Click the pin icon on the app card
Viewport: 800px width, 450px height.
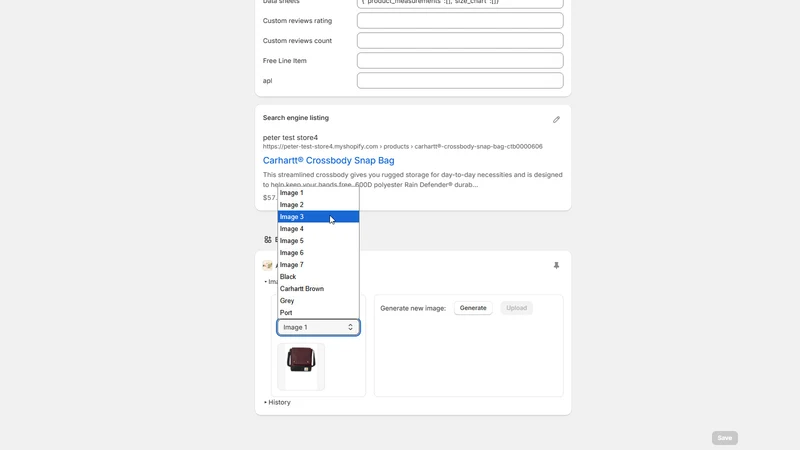(556, 265)
